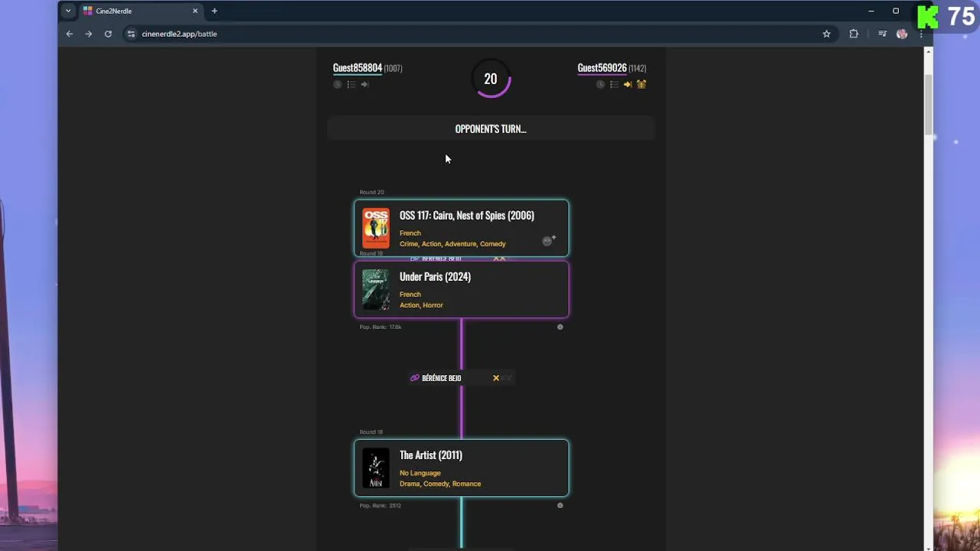Select Guest858804's grey arrow icon

(x=364, y=84)
